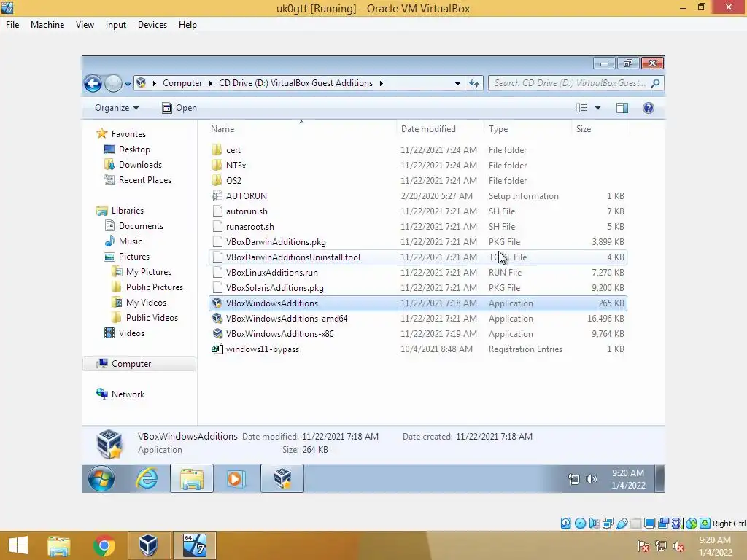Open the VirtualBox Input menu
Screen dimensions: 747x560
(x=116, y=25)
